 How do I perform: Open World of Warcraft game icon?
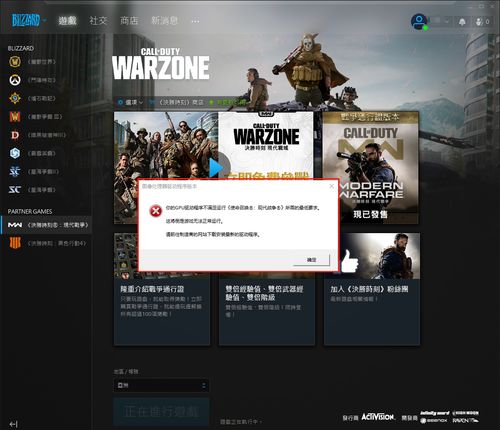pos(15,62)
